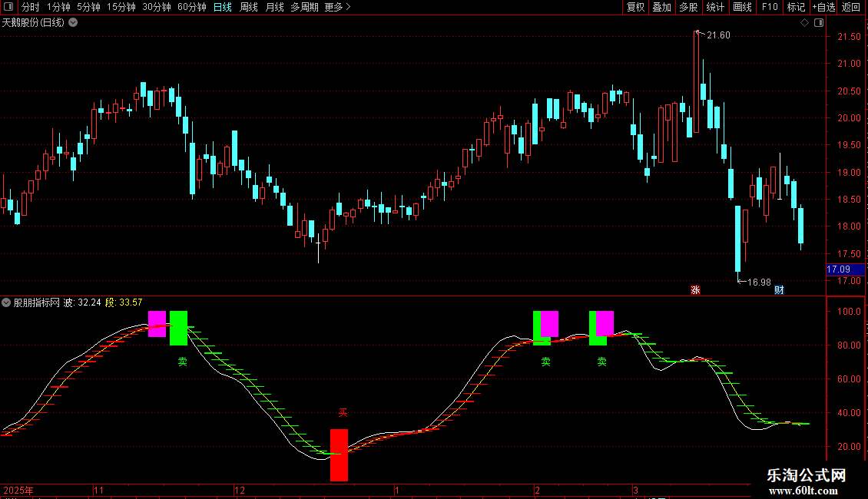Viewport: 868px width, 499px height.
Task: Select the 1分钟 period tab
Action: tap(58, 7)
